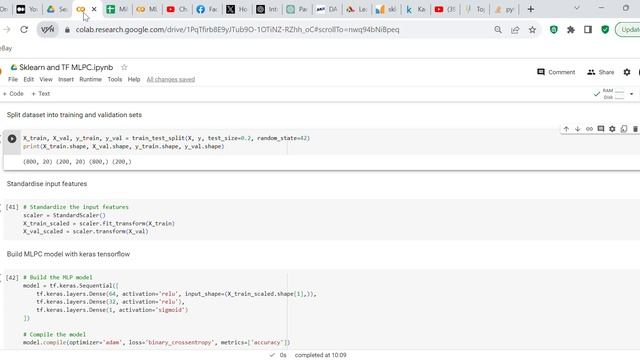Star the Sklearn and TF MLPC notebook
The height and width of the screenshot is (360, 640).
(x=124, y=67)
